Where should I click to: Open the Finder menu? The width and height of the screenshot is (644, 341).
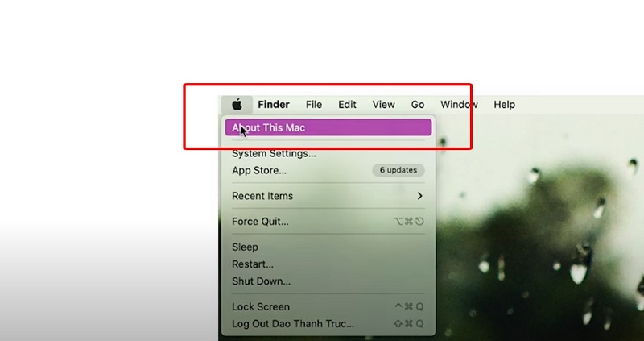(274, 105)
